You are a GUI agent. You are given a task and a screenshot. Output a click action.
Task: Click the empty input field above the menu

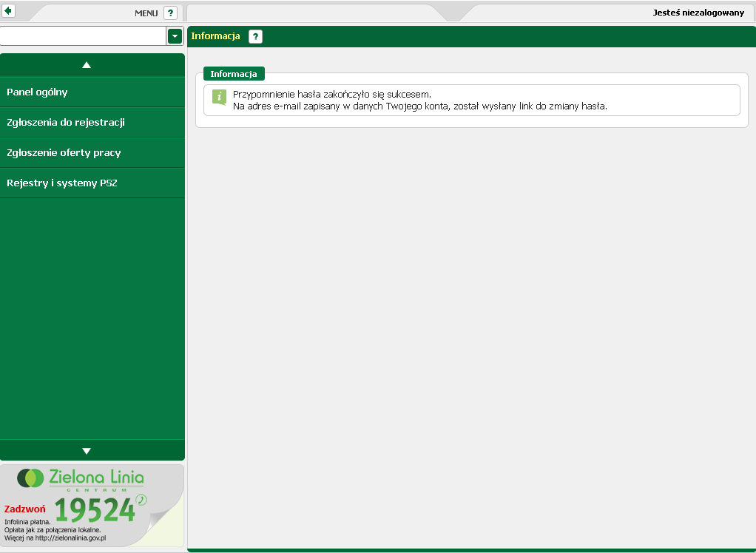coord(83,36)
